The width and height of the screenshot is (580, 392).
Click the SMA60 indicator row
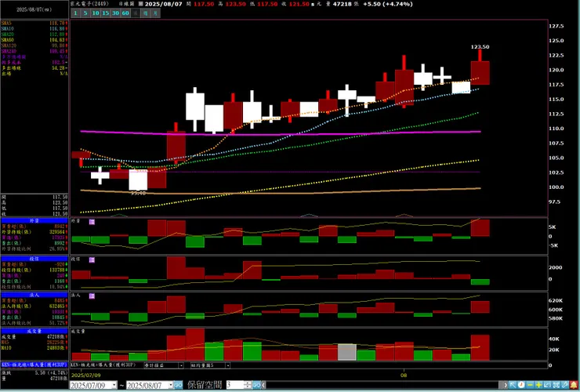pos(34,40)
